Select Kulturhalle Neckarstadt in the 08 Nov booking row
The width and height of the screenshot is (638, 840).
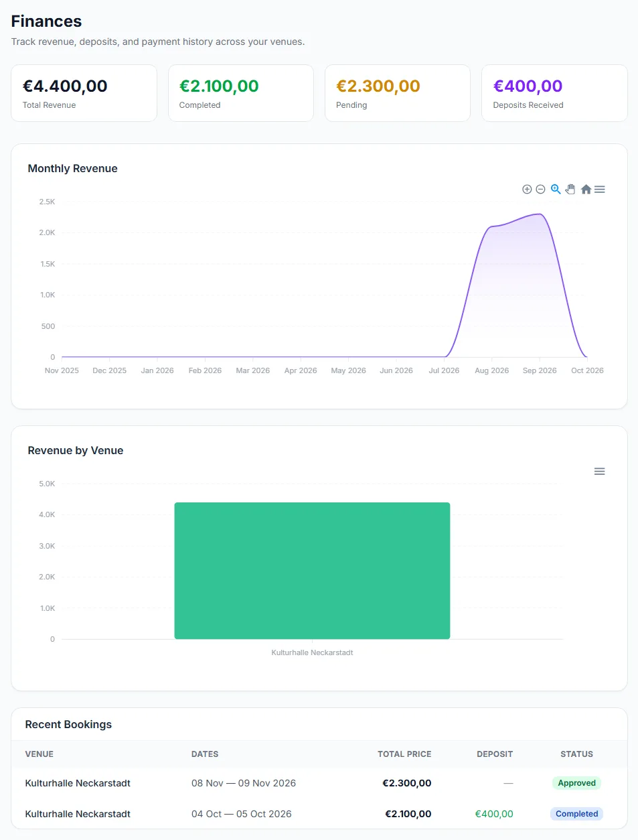(78, 783)
